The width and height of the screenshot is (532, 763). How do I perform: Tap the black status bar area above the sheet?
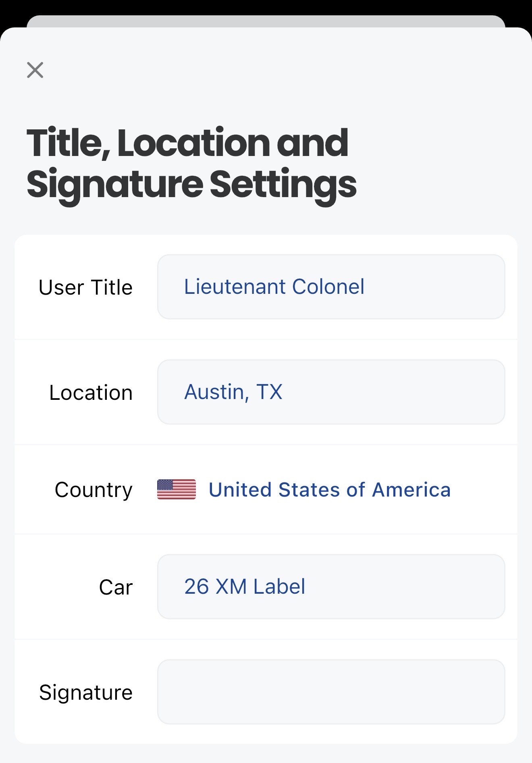[266, 6]
